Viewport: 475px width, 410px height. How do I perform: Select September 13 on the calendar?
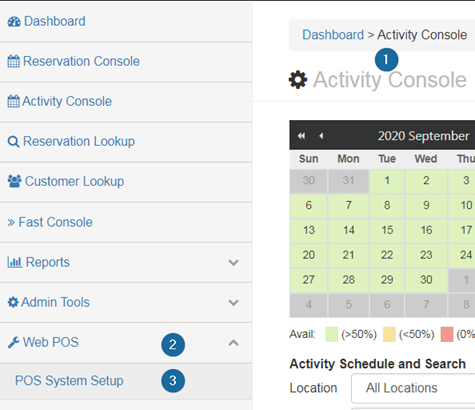(309, 230)
